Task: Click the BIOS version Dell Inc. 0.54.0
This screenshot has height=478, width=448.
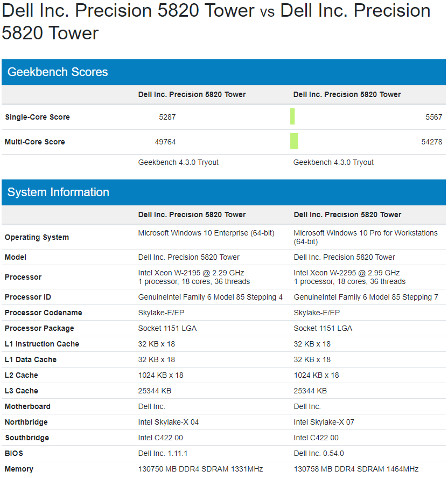Action: pos(319,453)
